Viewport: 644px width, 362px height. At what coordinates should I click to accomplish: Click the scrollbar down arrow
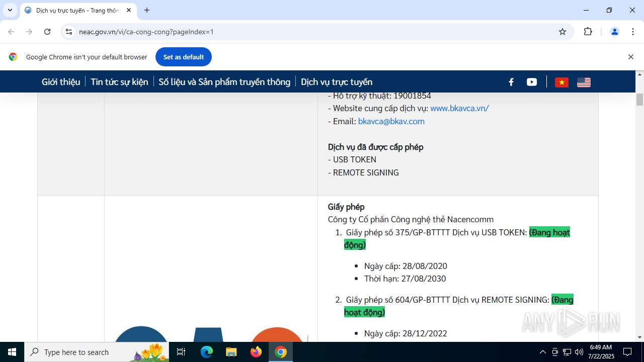pyautogui.click(x=639, y=337)
